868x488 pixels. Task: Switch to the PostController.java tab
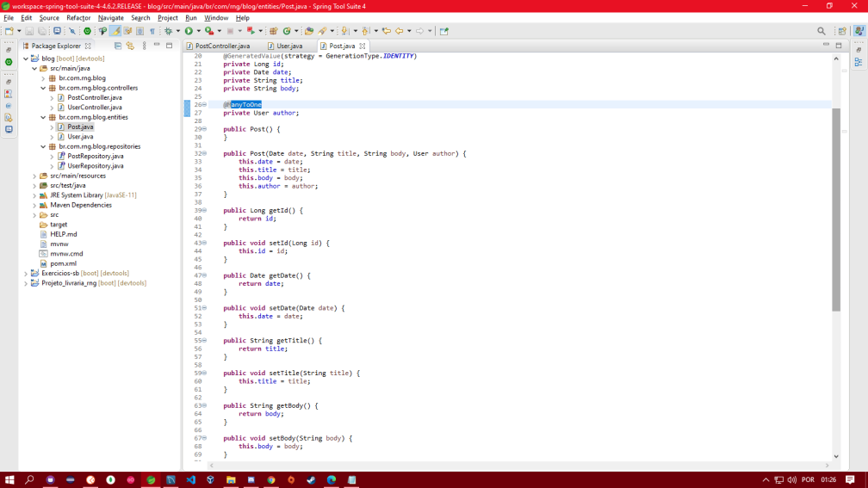click(222, 46)
